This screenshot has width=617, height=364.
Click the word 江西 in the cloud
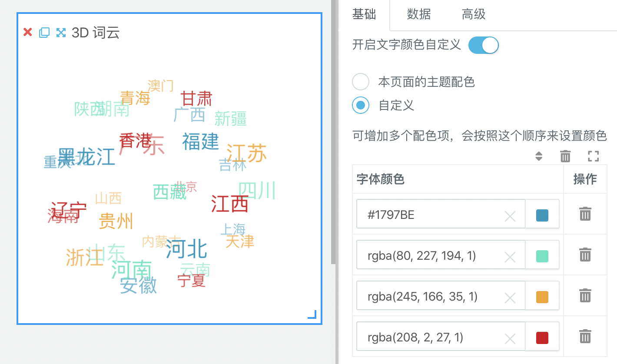point(230,203)
